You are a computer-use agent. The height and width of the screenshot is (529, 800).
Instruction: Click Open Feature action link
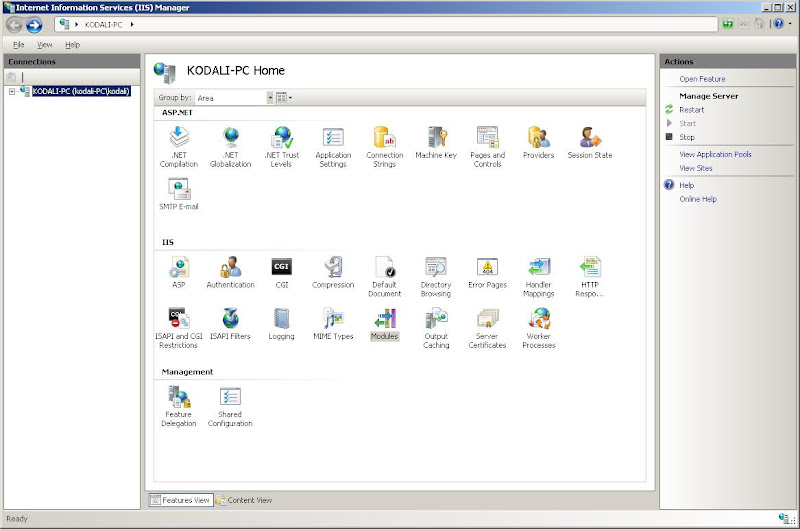pos(702,79)
